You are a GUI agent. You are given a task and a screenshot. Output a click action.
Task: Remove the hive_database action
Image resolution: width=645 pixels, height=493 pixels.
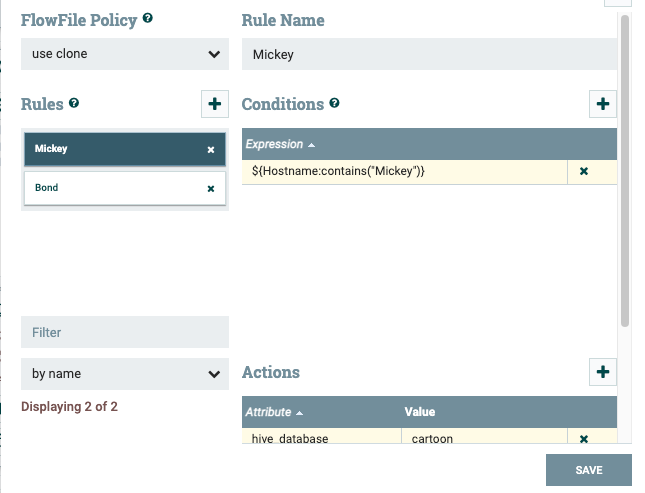coord(584,438)
